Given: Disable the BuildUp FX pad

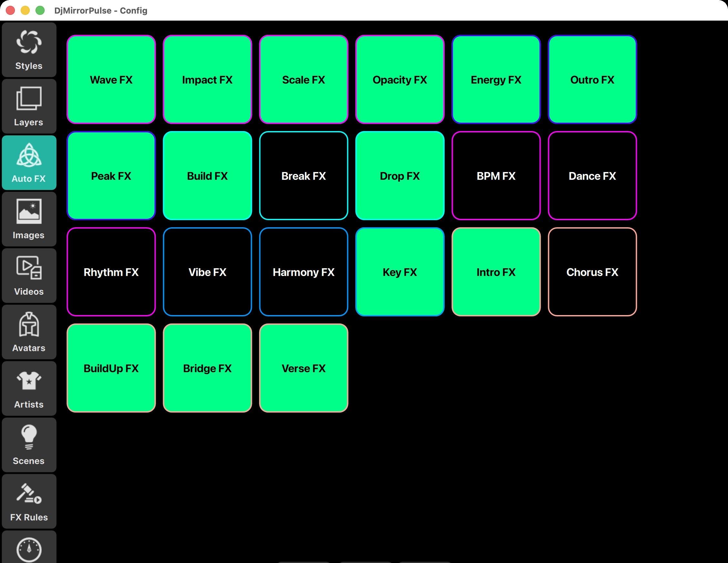Looking at the screenshot, I should pyautogui.click(x=111, y=368).
